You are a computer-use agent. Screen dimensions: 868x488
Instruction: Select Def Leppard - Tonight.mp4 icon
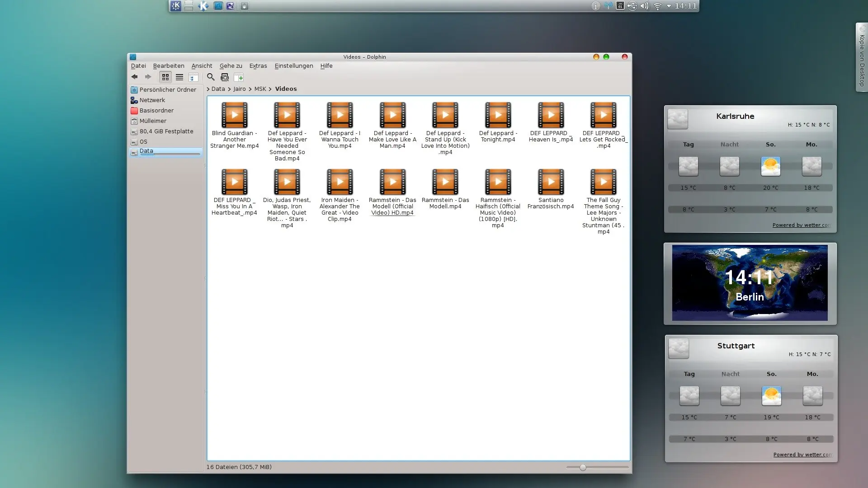tap(498, 115)
